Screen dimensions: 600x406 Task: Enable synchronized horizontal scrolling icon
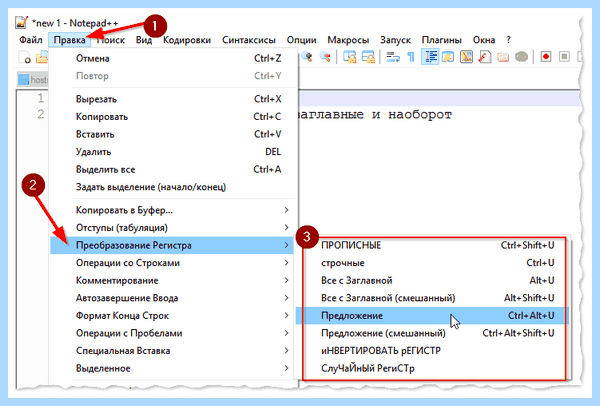[x=368, y=57]
